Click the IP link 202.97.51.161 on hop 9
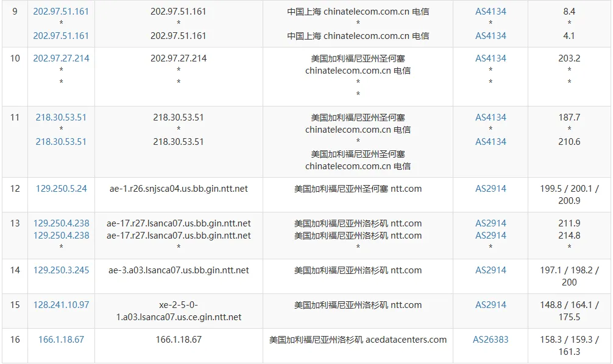The image size is (613, 364). (60, 10)
